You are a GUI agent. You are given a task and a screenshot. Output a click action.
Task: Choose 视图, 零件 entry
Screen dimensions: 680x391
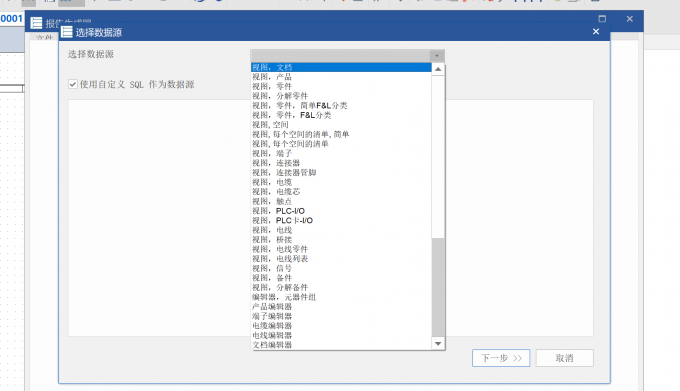point(341,86)
